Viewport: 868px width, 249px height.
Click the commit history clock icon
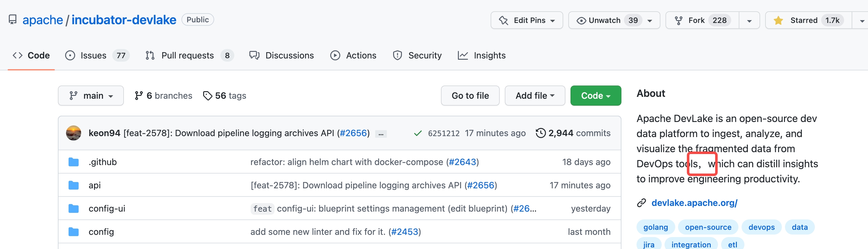coord(541,133)
